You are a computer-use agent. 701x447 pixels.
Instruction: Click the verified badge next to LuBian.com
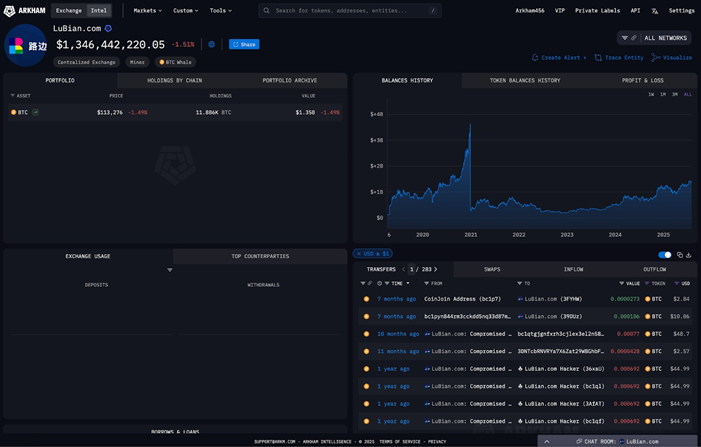(108, 29)
